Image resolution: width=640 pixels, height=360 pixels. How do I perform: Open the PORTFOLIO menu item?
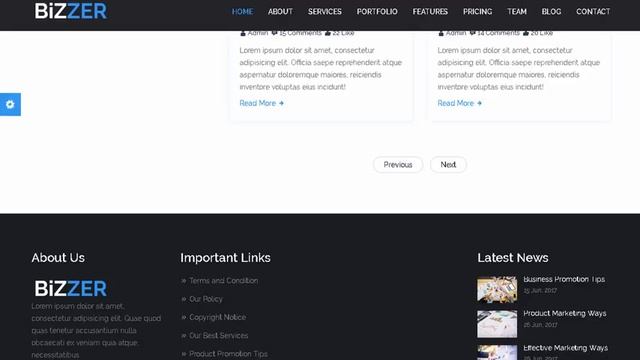377,12
